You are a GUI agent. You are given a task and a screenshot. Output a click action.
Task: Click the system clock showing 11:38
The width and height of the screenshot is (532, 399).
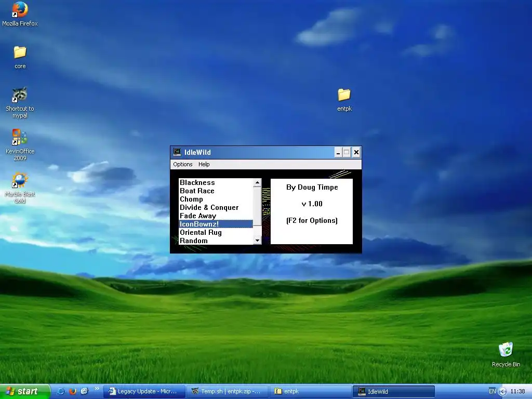pyautogui.click(x=517, y=391)
